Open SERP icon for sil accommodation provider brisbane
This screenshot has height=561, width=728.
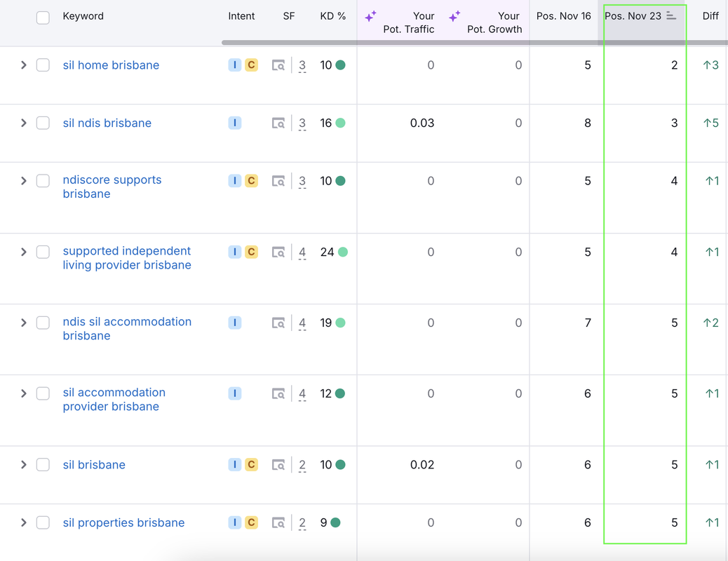[278, 394]
